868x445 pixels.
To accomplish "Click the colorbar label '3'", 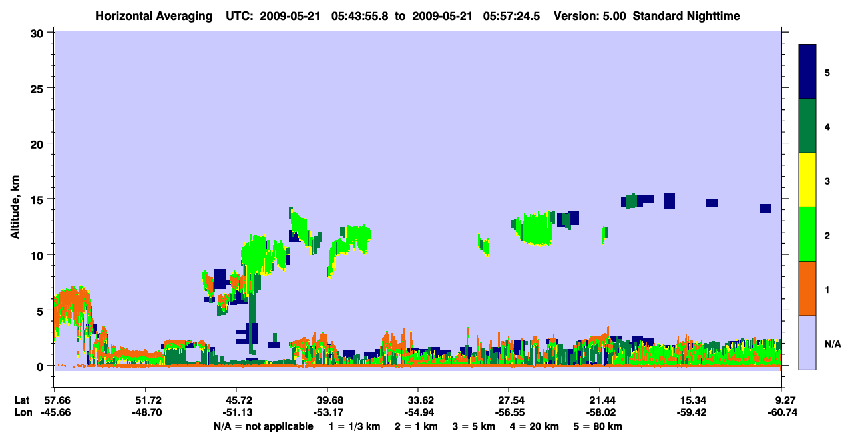I will pyautogui.click(x=827, y=180).
